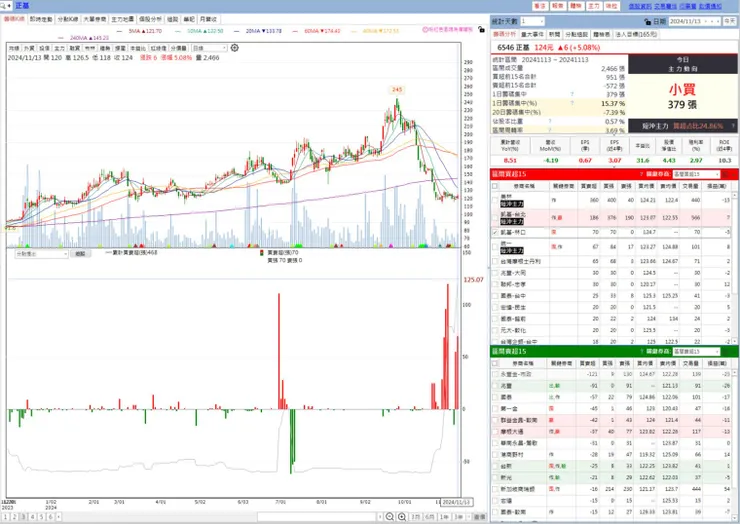740x524 pixels.
Task: Switch to the 分點K線 tab
Action: point(68,19)
